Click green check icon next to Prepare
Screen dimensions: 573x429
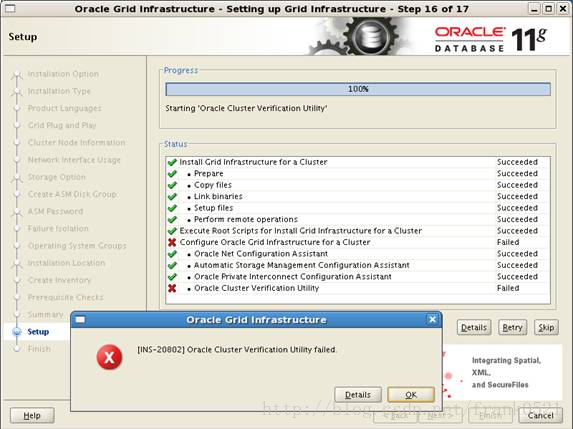pyautogui.click(x=172, y=174)
